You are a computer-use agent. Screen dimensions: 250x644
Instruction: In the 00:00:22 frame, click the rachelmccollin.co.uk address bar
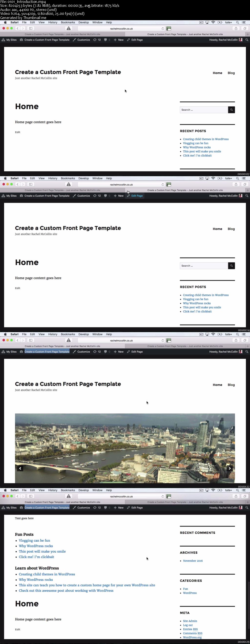121,340
